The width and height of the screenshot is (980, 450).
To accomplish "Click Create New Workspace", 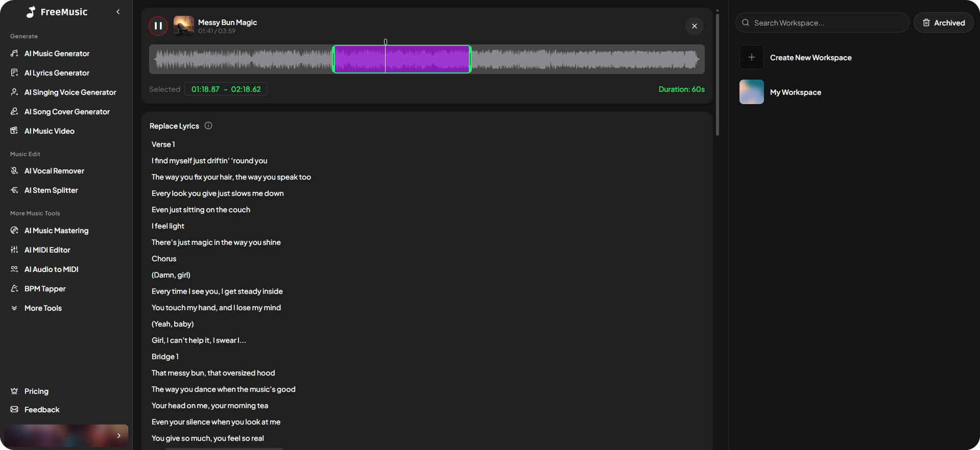I will click(x=810, y=58).
